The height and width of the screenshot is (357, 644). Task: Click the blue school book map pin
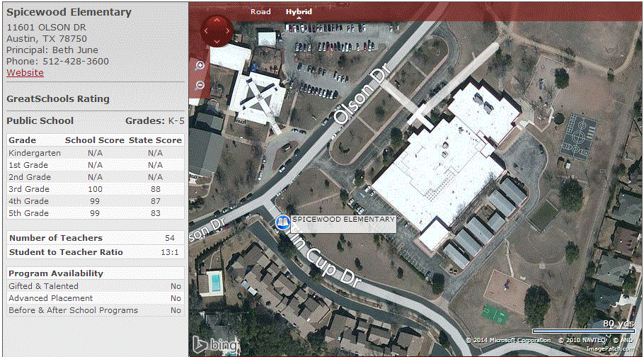(282, 222)
